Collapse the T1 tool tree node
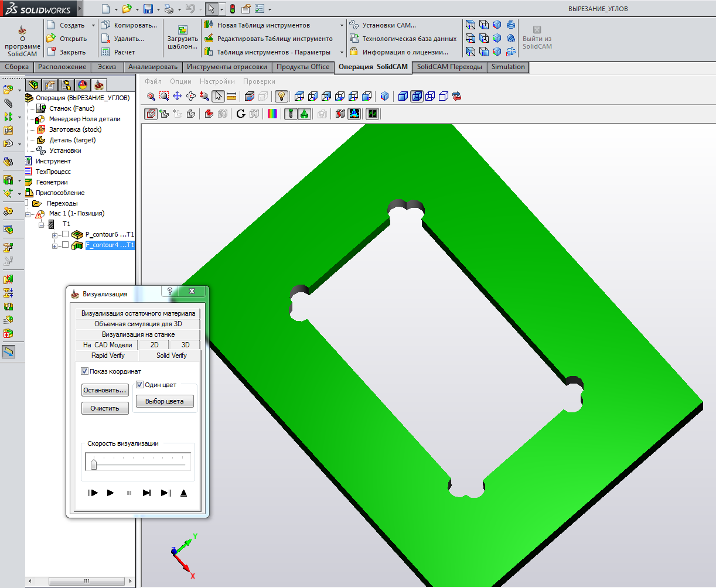716x588 pixels. pos(41,224)
